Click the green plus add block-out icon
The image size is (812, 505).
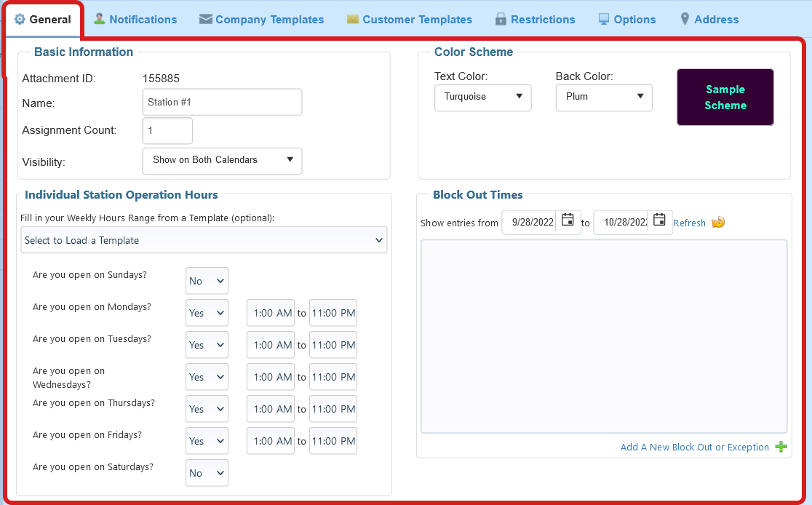[x=781, y=447]
